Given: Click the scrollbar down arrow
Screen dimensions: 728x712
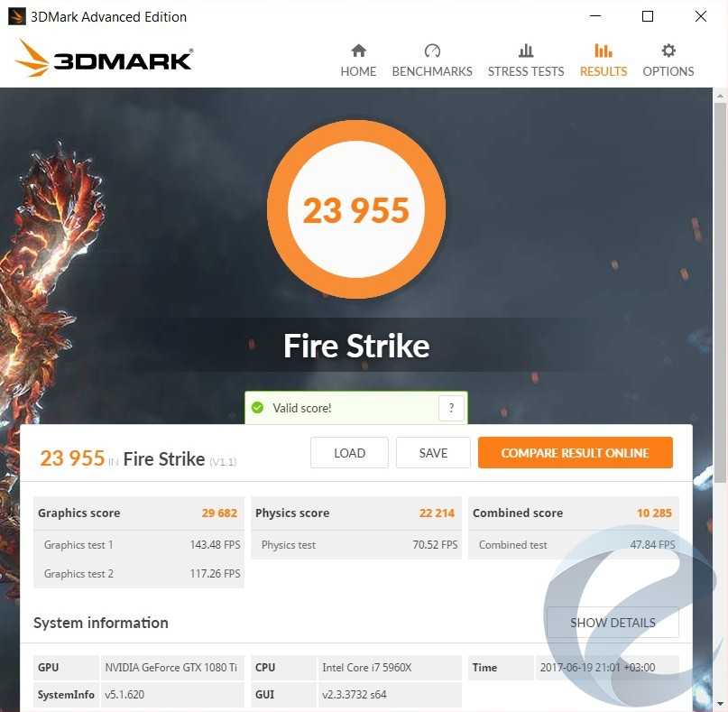Looking at the screenshot, I should tap(720, 704).
